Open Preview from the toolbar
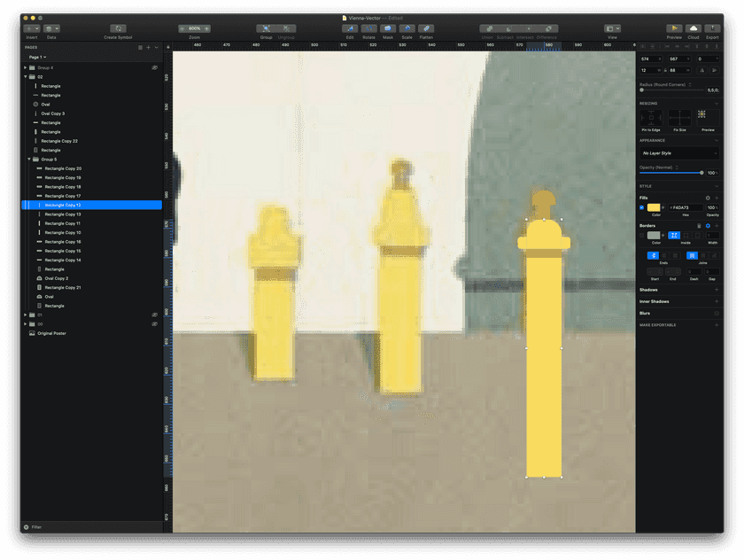Viewport: 744px width, 560px height. 674,28
